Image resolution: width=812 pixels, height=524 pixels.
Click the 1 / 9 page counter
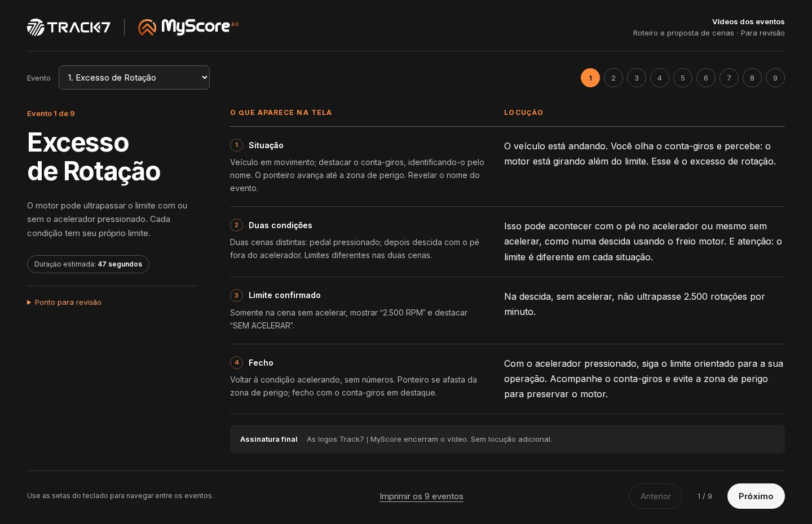(705, 496)
